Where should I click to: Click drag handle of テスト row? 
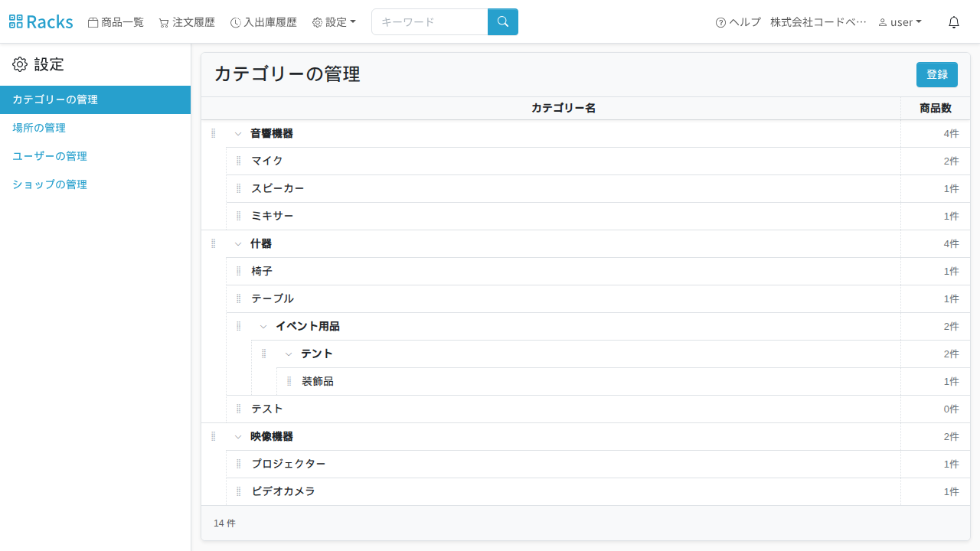[239, 409]
